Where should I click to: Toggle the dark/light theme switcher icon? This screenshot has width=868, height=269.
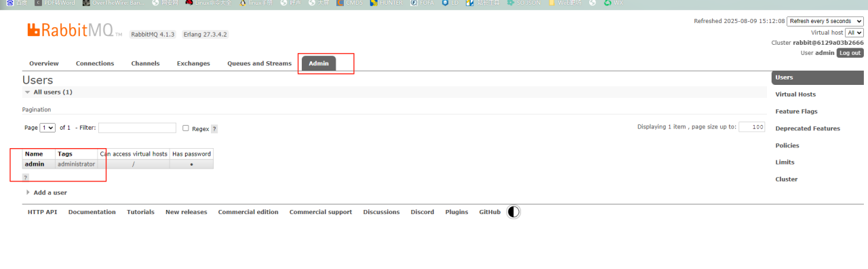coord(514,212)
